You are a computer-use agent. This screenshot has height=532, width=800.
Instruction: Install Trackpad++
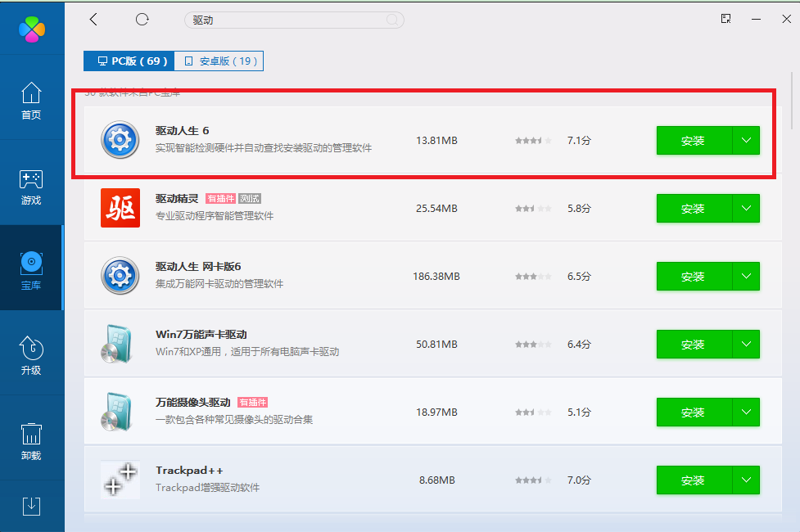[x=694, y=480]
